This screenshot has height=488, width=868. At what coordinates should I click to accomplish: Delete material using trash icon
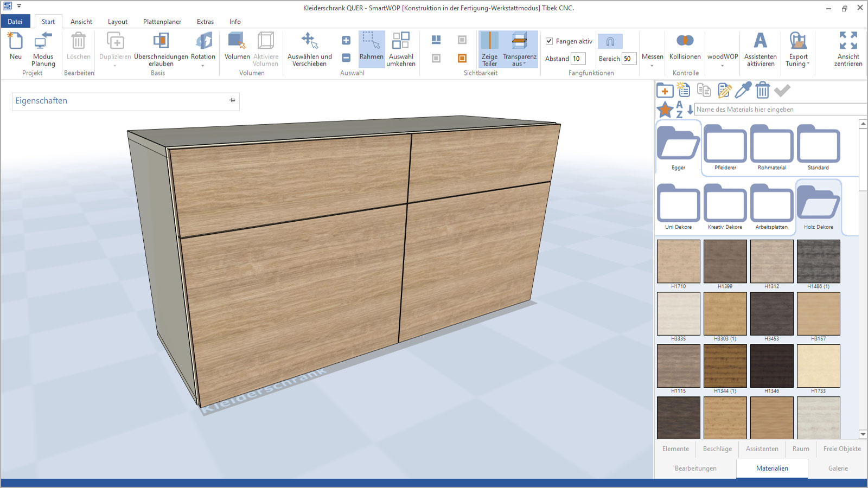coord(762,90)
